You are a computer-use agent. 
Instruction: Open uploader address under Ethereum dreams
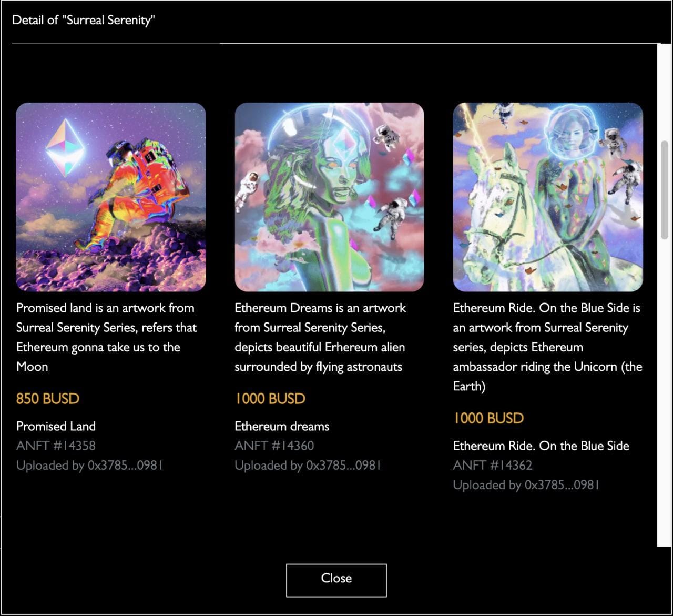[308, 466]
